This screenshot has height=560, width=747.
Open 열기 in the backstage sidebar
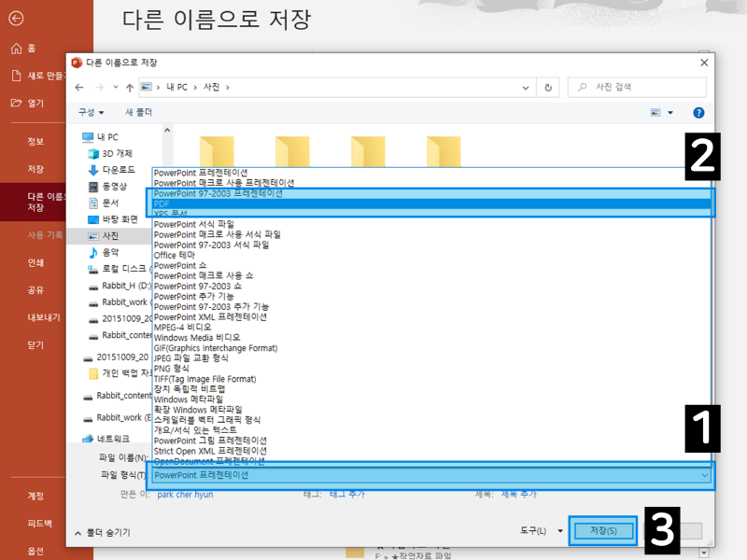coord(28,103)
